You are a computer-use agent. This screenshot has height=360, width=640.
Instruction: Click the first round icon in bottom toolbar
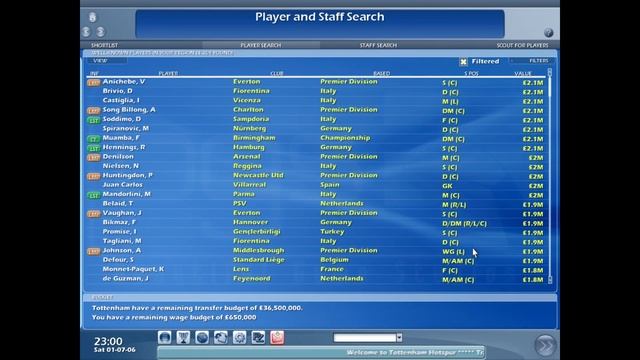coord(164,338)
